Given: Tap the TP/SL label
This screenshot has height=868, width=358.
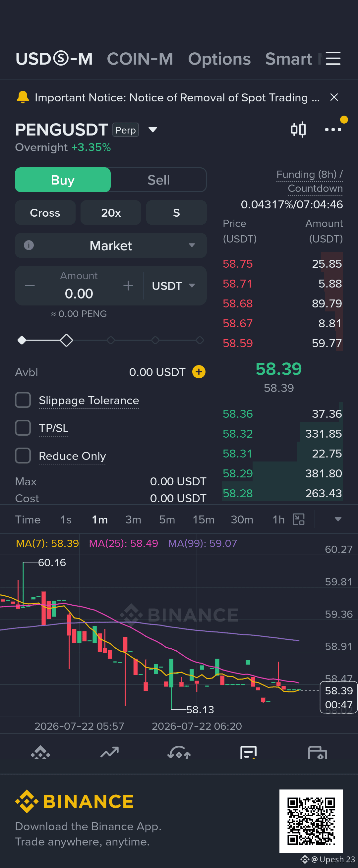Looking at the screenshot, I should [x=54, y=428].
